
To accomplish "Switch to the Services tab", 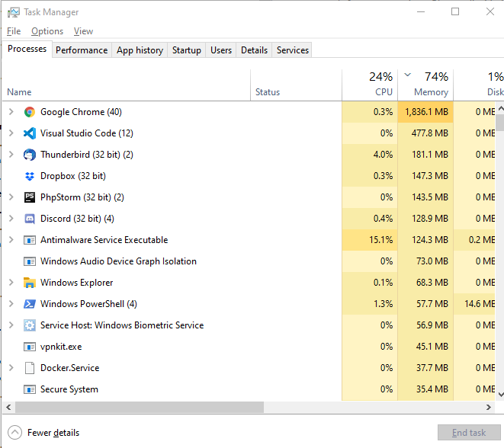I will pos(293,50).
